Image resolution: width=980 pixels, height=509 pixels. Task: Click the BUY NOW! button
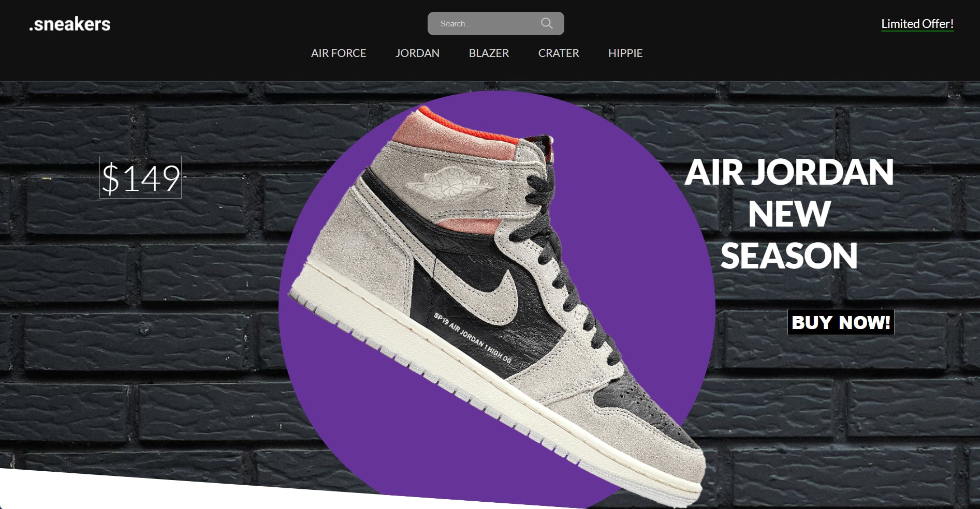(x=841, y=322)
